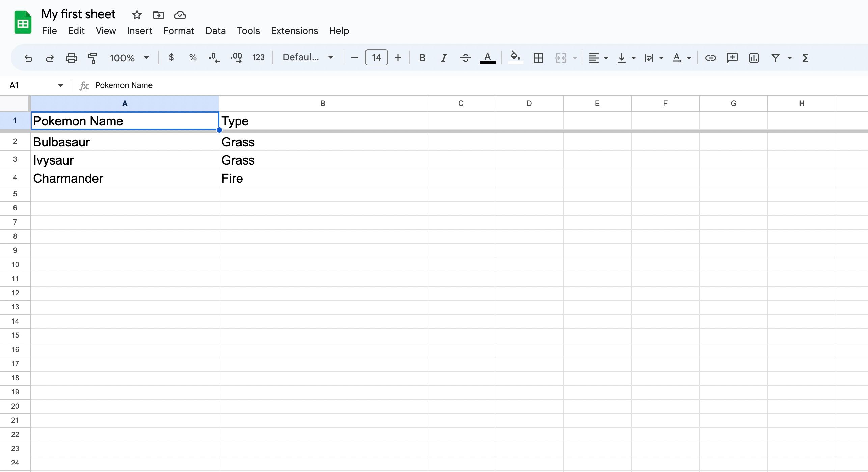Select row 2 header

point(15,142)
